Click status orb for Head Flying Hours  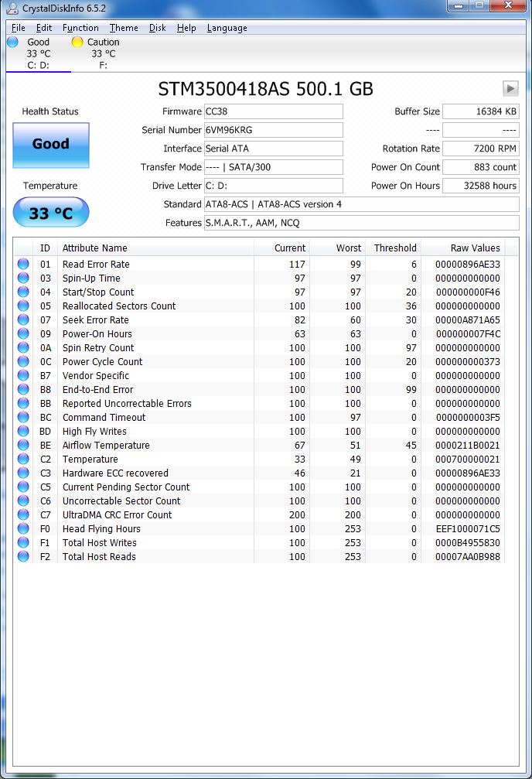pos(23,528)
